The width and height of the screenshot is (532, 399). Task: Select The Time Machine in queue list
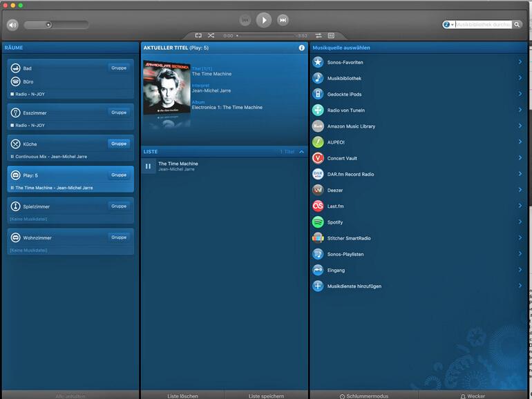tap(225, 166)
